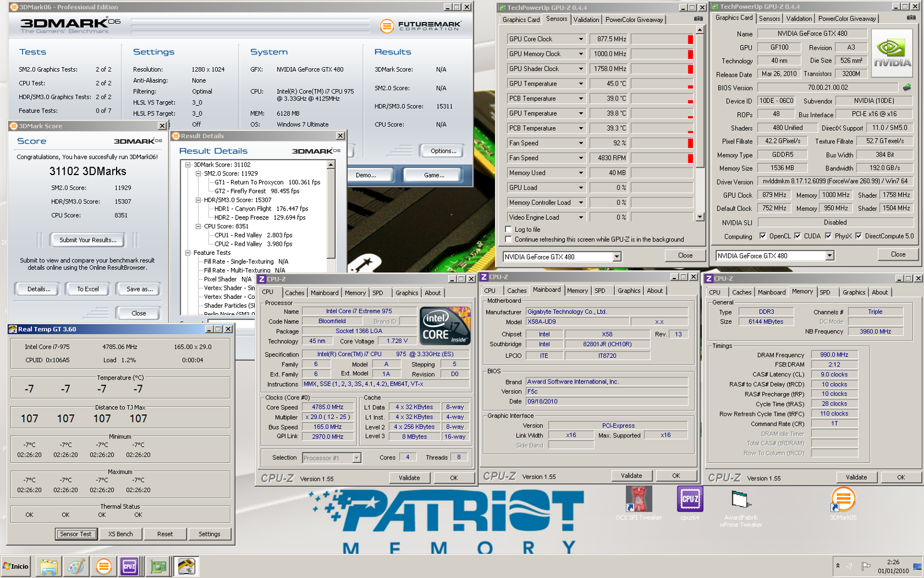Click the NVIDIA logo in GPU-Z

tap(892, 54)
